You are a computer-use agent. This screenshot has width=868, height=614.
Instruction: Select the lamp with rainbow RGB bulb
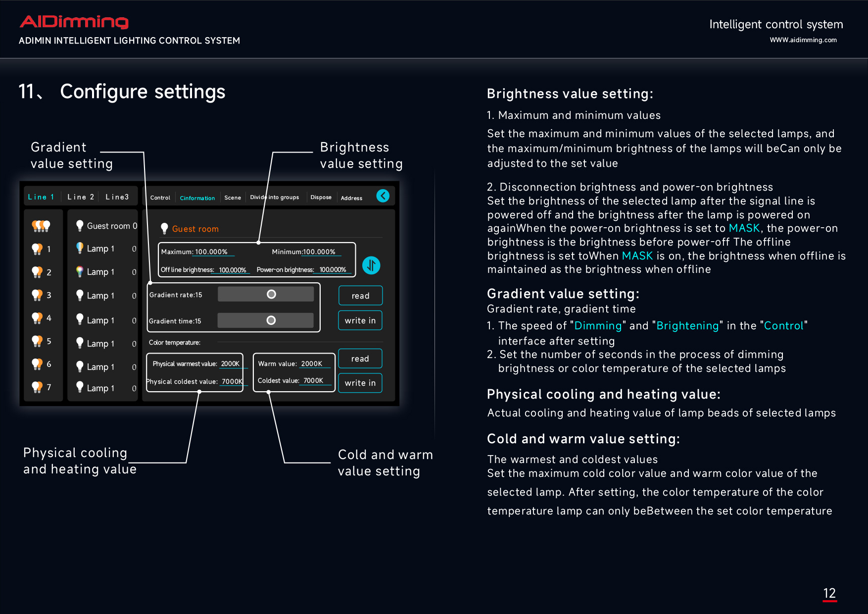click(80, 271)
